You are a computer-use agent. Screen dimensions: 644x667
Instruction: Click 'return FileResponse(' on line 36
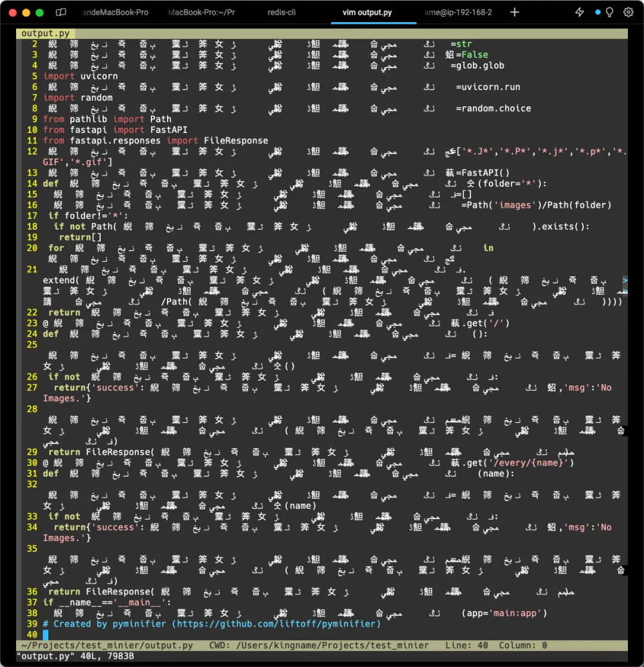(x=101, y=591)
